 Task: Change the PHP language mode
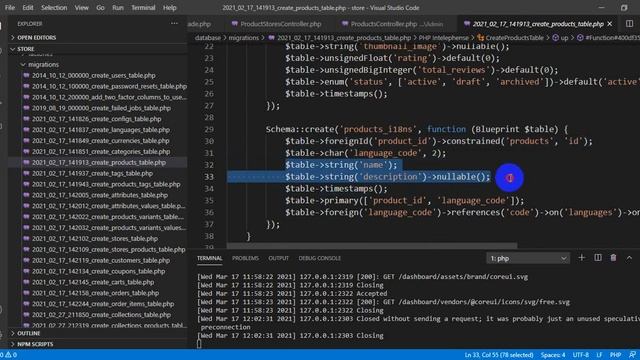(615, 355)
